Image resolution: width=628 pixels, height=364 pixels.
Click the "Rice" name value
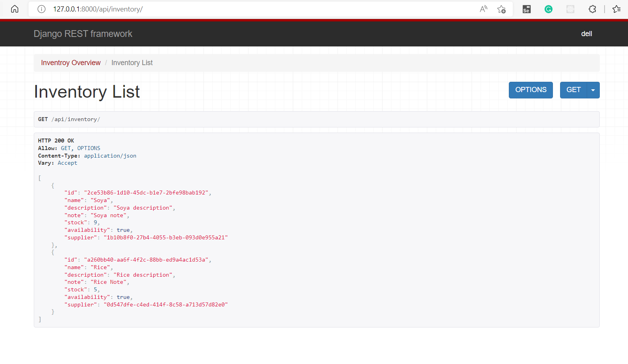100,267
